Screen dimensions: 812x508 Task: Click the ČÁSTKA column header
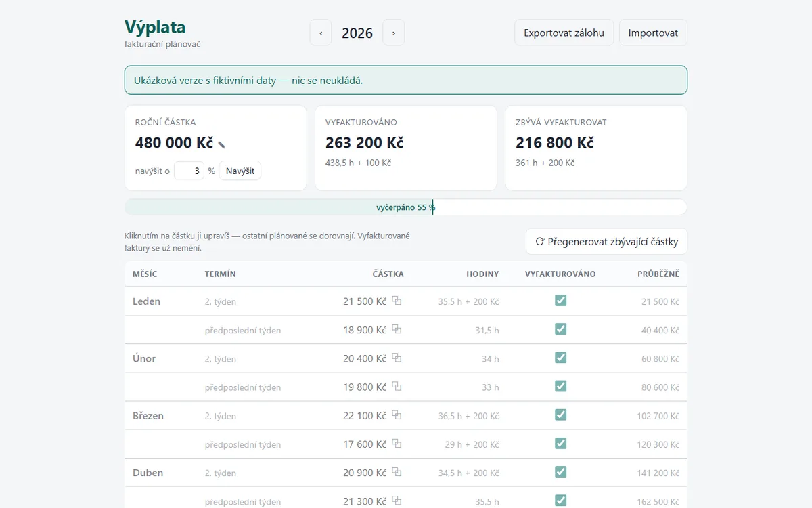tap(388, 274)
